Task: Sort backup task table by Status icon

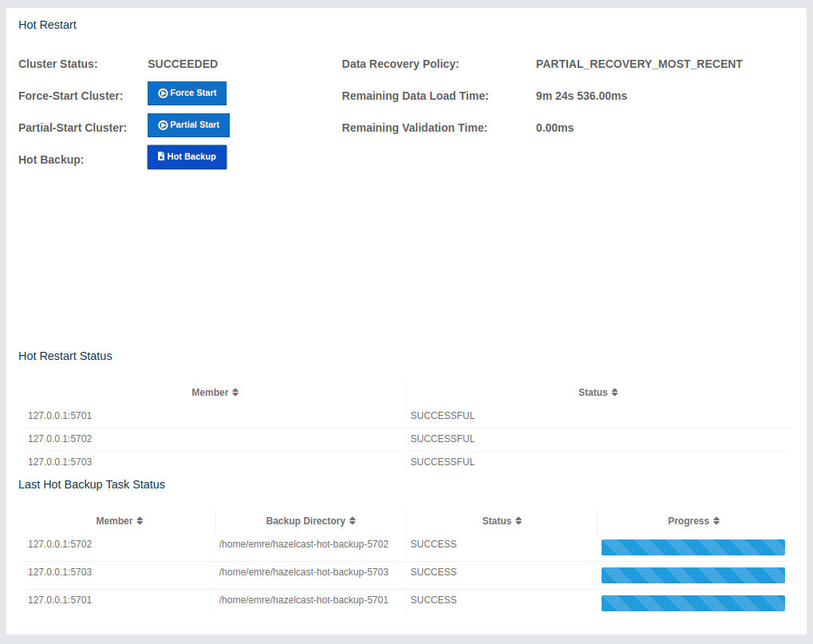Action: 518,521
